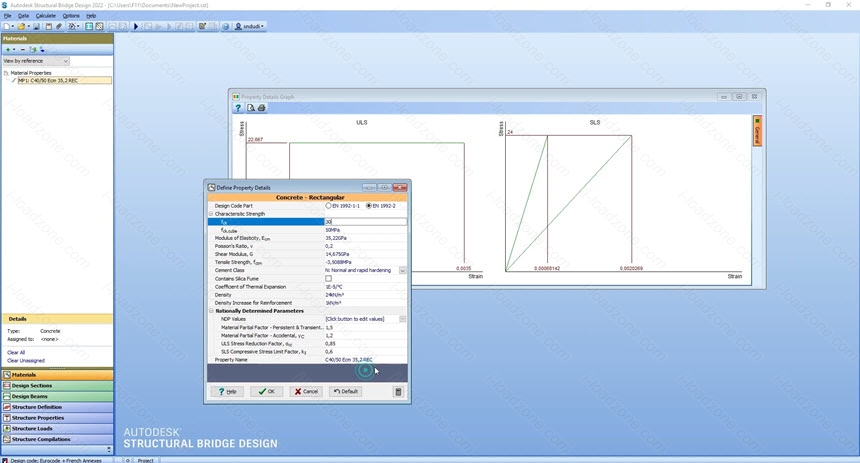Viewport: 860px width, 463px height.
Task: Collapse the Nationally Determined Parameters section
Action: [211, 311]
